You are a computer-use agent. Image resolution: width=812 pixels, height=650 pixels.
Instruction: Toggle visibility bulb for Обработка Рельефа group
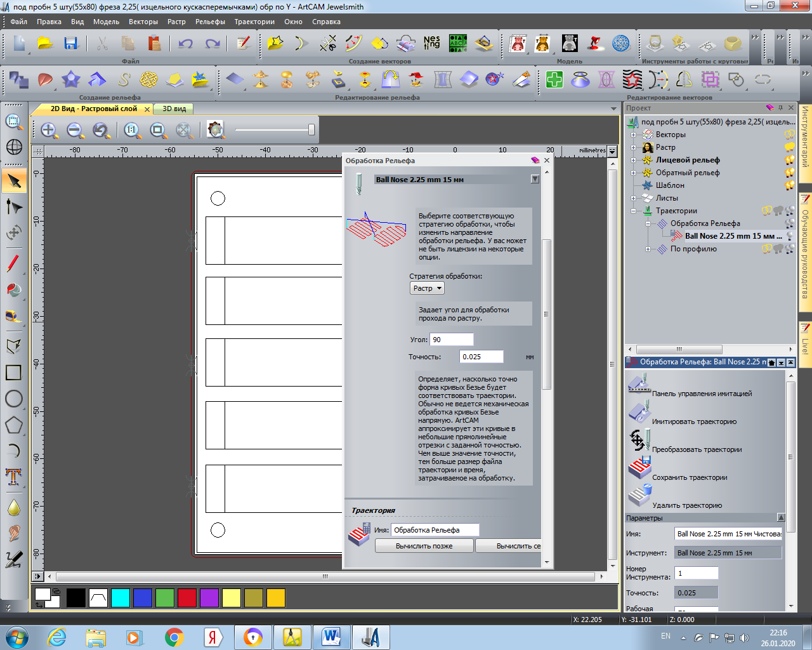click(x=790, y=223)
